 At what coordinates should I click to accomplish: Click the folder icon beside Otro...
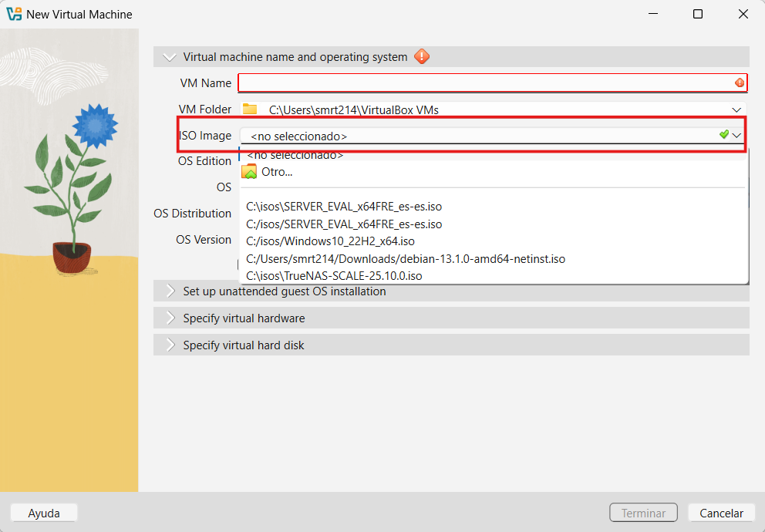(249, 172)
